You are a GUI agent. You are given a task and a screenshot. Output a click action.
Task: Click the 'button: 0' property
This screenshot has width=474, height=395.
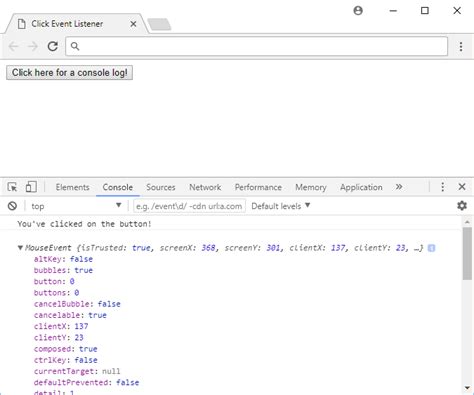(54, 281)
